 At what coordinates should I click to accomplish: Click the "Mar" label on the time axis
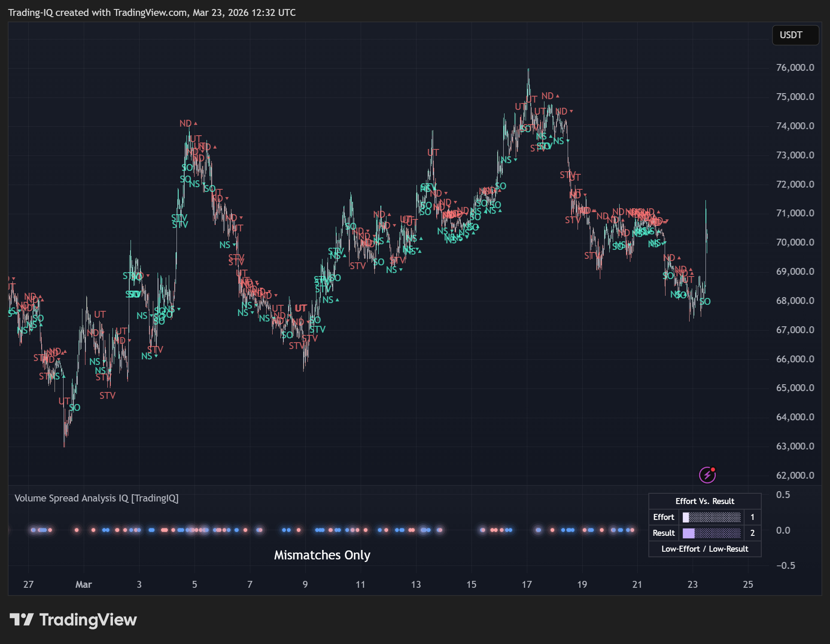[x=83, y=584]
